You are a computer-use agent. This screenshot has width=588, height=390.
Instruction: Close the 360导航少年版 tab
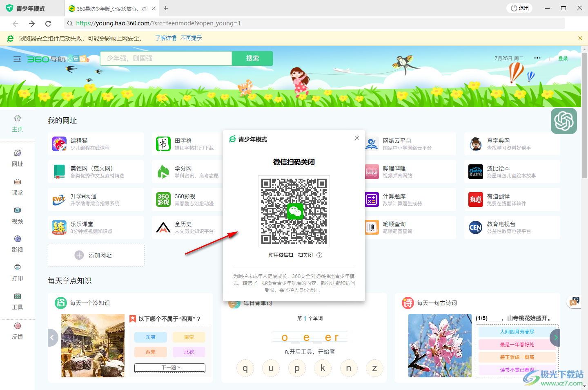point(154,8)
